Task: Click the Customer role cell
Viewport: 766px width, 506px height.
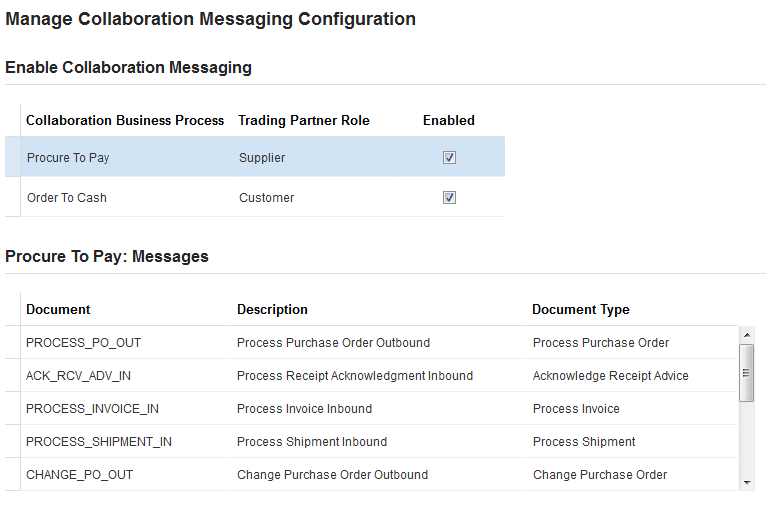Action: tap(266, 198)
